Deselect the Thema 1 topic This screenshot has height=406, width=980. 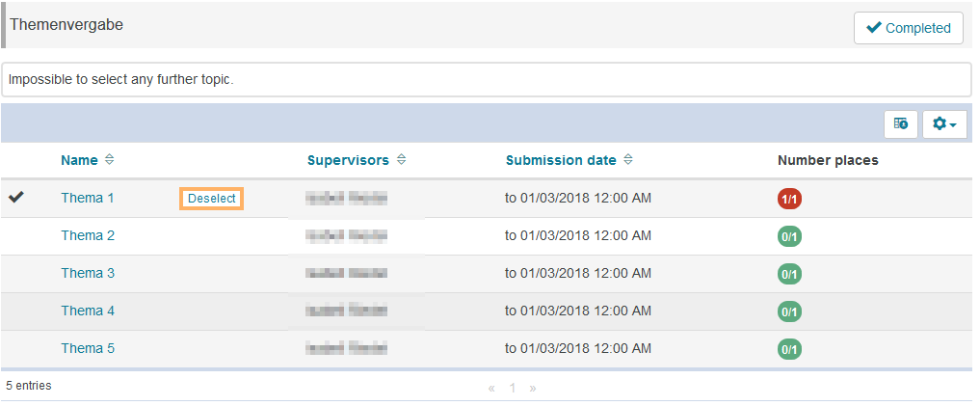click(211, 199)
